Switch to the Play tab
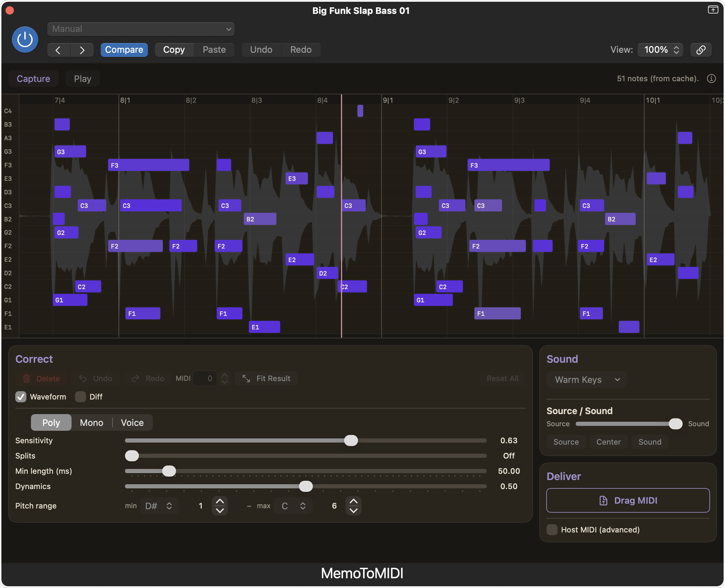The width and height of the screenshot is (725, 588). [83, 79]
